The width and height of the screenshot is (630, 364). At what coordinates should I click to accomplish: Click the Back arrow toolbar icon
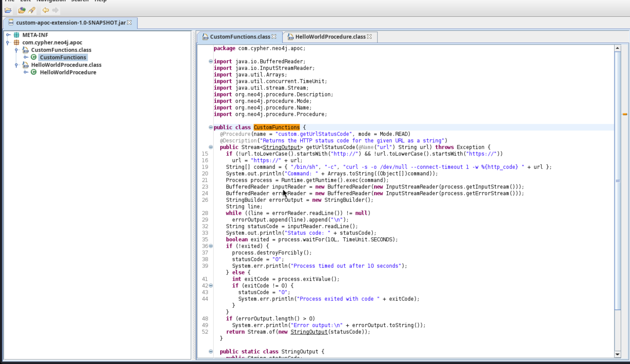[x=46, y=10]
